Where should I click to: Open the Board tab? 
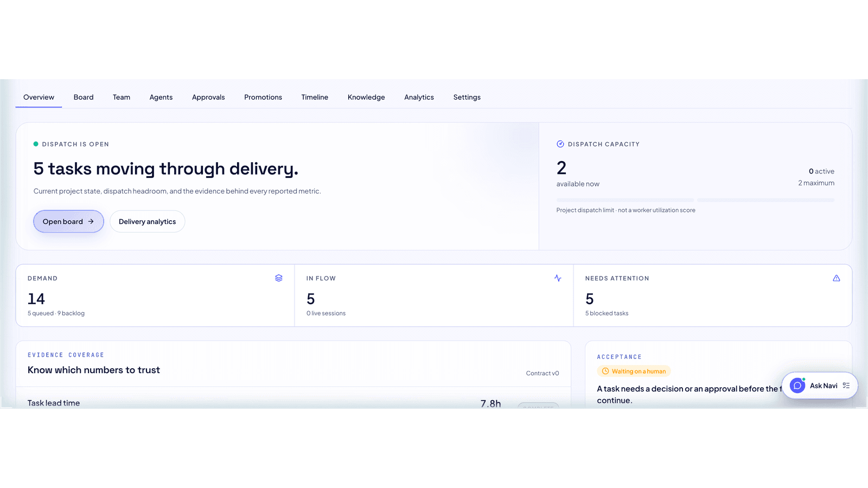(x=84, y=98)
